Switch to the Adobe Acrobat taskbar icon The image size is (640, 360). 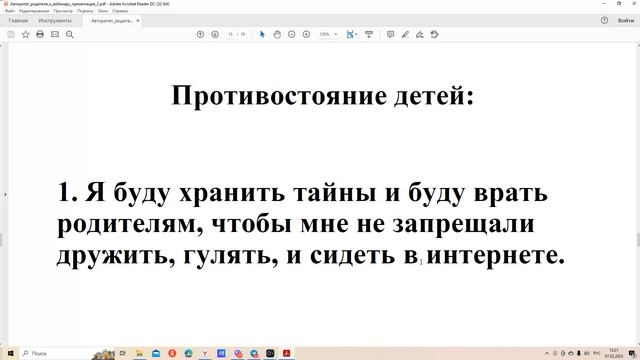[x=287, y=353]
